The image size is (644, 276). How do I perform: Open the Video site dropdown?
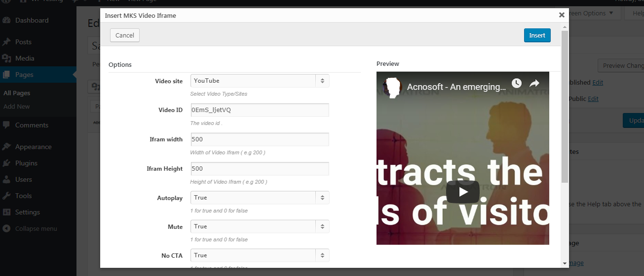pyautogui.click(x=260, y=81)
